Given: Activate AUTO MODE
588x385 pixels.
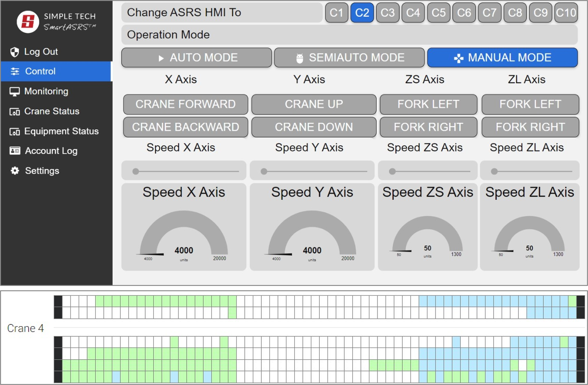Looking at the screenshot, I should point(196,58).
